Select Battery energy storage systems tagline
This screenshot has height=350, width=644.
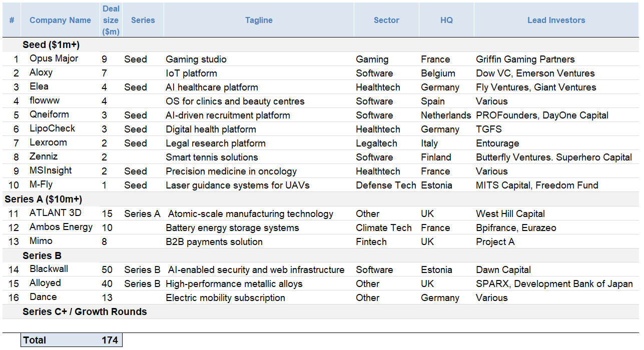point(232,228)
